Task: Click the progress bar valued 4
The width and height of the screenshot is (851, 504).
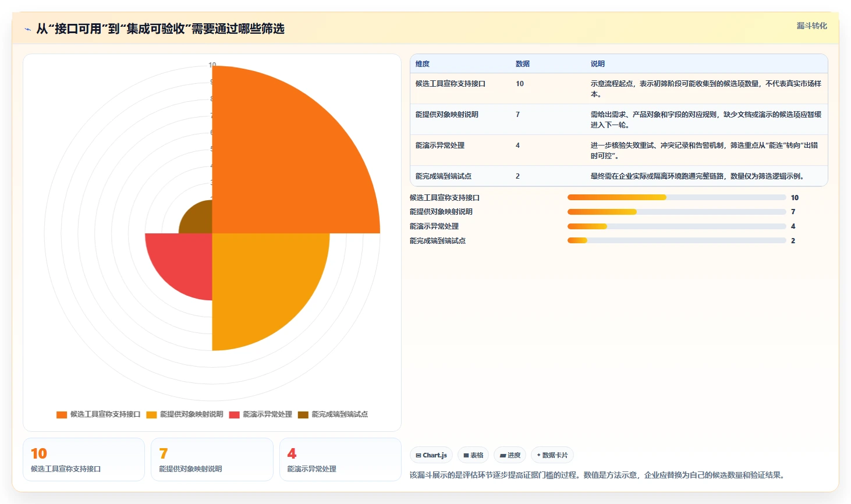Action: pos(677,226)
